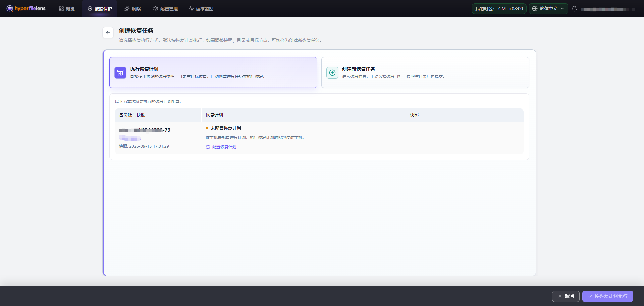Click the 运维监控 pulse icon

coord(191,9)
